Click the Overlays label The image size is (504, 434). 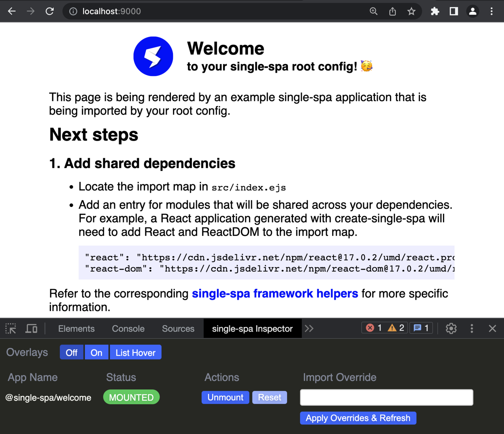[x=27, y=352]
